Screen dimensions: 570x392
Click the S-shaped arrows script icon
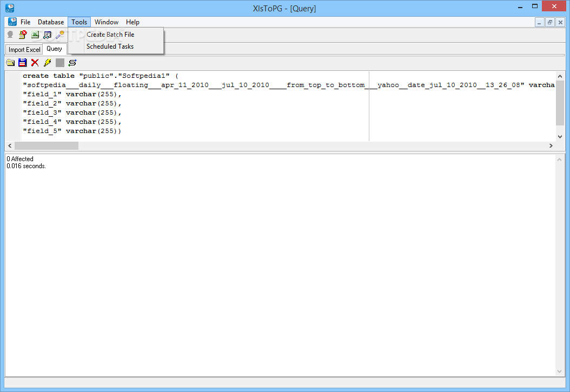(x=72, y=63)
